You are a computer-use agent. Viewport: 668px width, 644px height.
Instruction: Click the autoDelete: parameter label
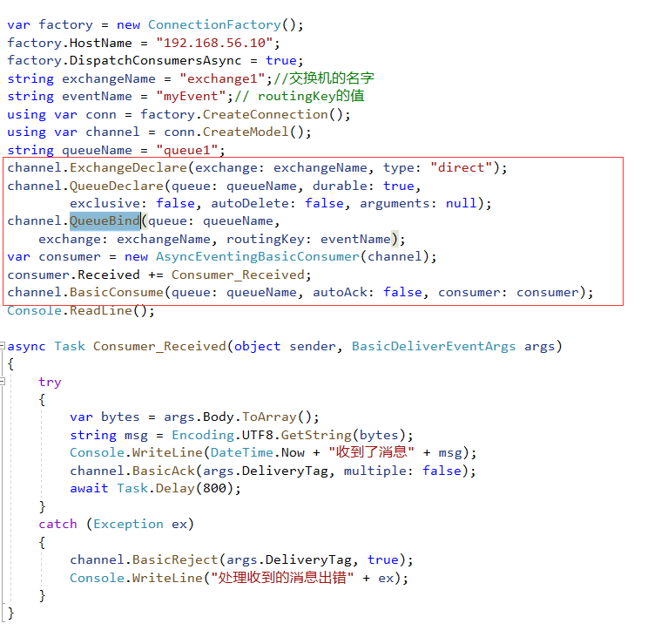click(253, 203)
